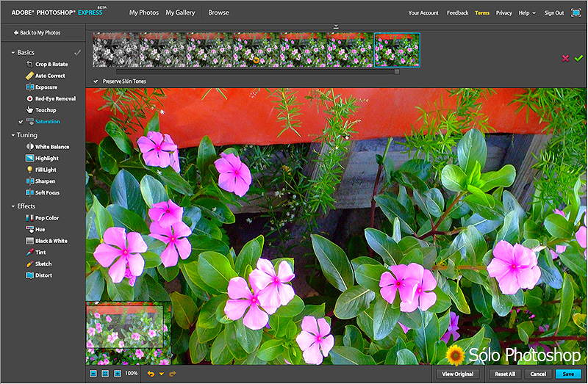Uncheck the Saturation applied-edit checkbox

21,122
